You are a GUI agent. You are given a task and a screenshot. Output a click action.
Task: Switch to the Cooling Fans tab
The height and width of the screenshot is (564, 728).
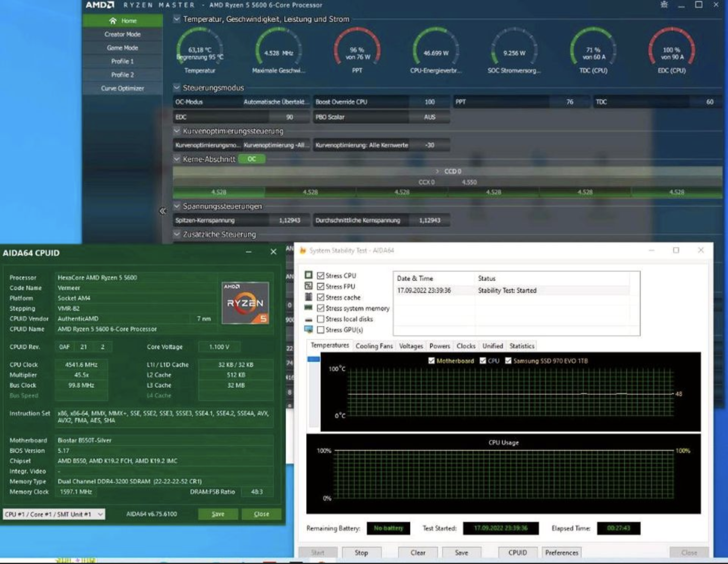coord(374,346)
